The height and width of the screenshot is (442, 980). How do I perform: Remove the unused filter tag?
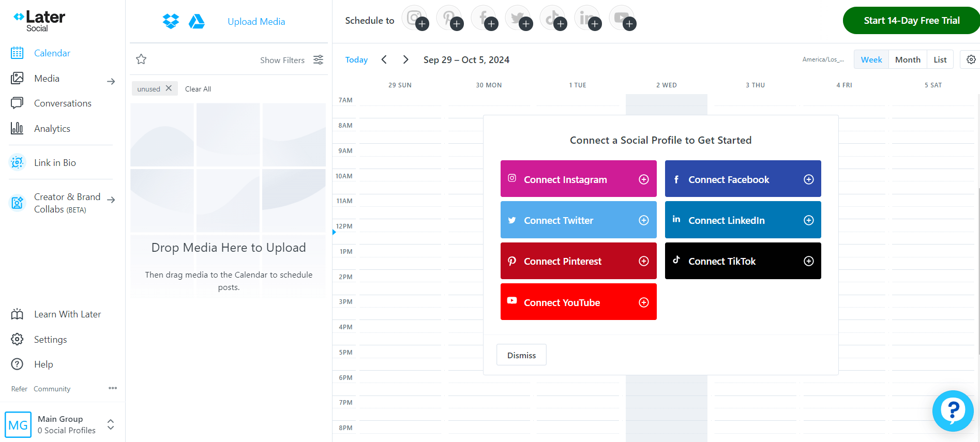tap(169, 88)
